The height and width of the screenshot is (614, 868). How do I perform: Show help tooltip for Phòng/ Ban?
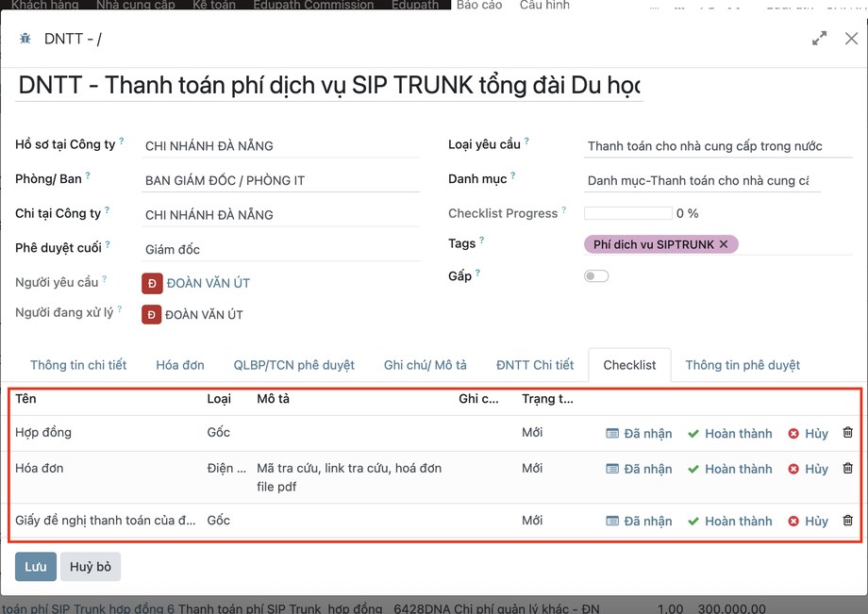pos(88,175)
